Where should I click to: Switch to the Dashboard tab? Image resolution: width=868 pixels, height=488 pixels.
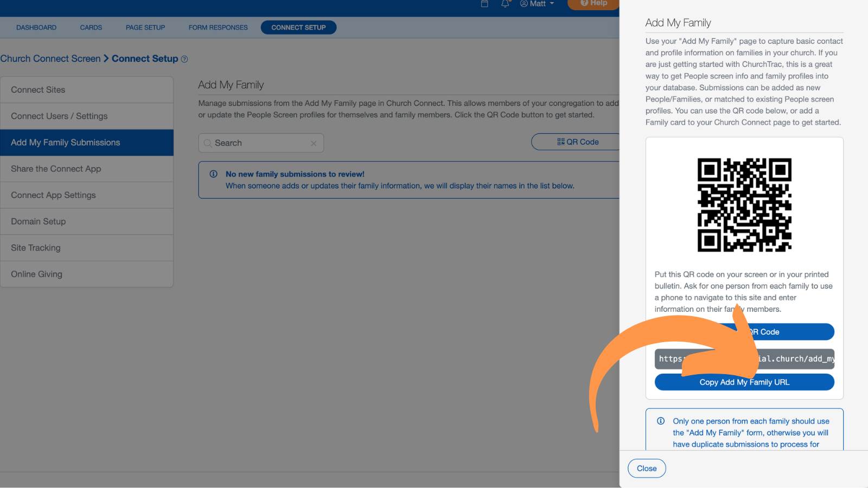[36, 28]
